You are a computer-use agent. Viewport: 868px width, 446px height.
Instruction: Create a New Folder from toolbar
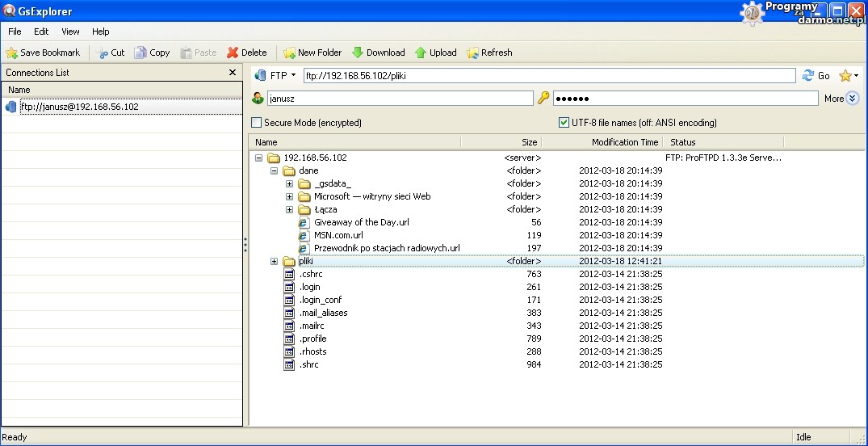[312, 53]
